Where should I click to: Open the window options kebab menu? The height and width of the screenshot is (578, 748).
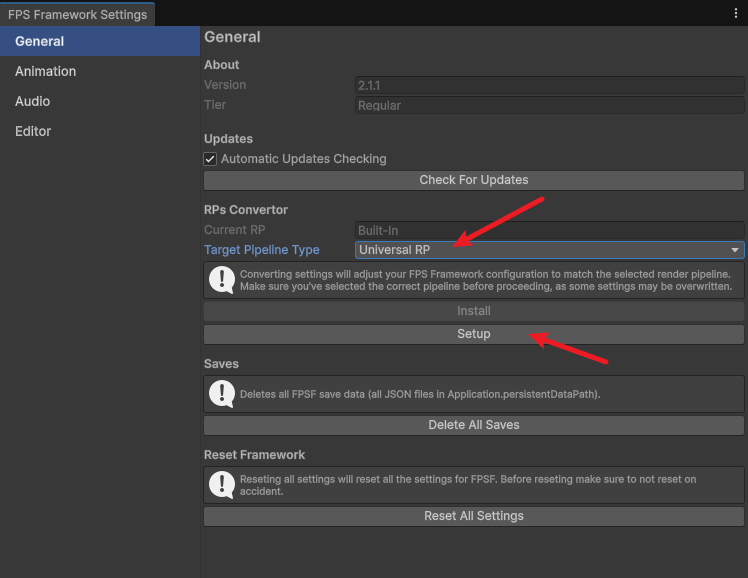(x=736, y=13)
